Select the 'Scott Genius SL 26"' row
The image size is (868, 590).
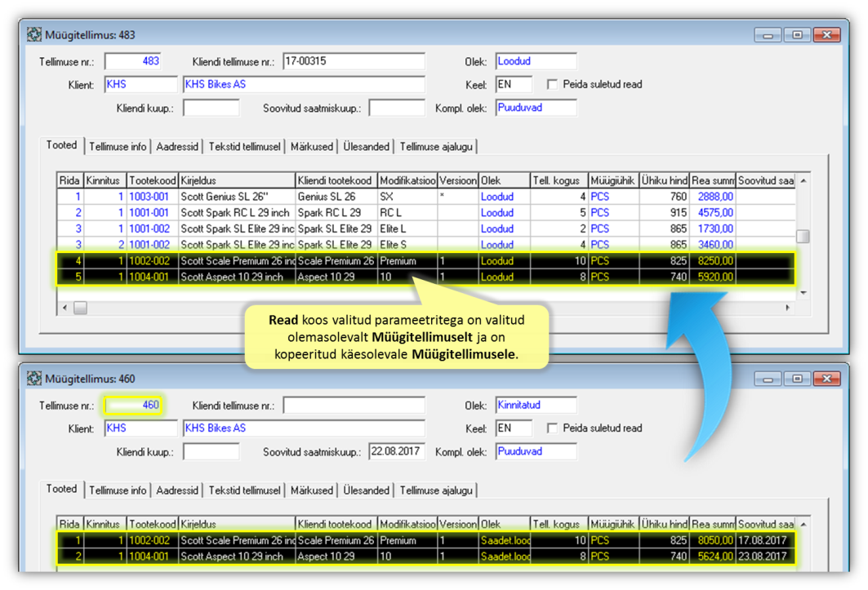click(426, 197)
